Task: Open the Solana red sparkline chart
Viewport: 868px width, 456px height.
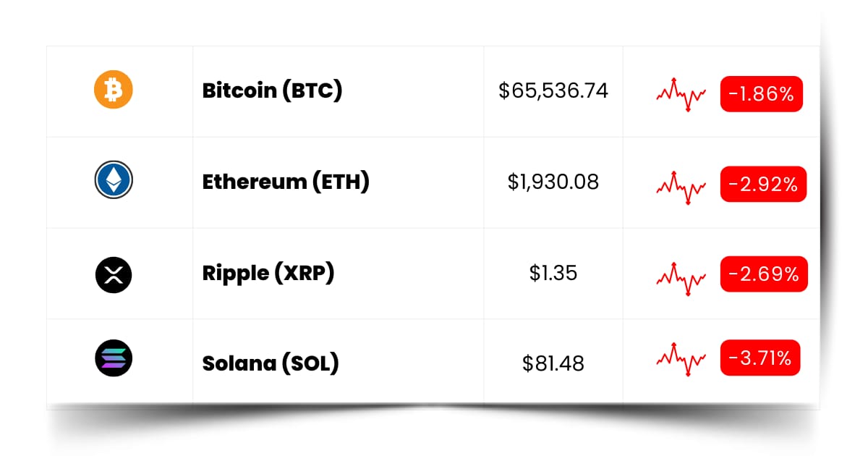Action: [681, 358]
